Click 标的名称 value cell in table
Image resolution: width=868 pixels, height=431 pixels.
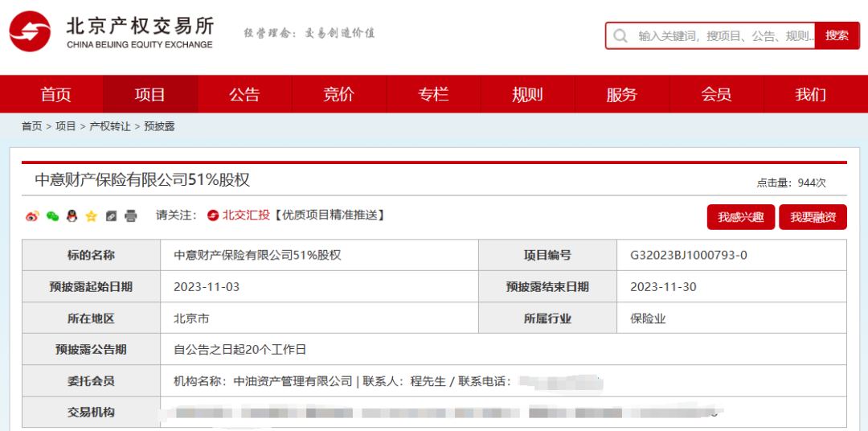[319, 256]
